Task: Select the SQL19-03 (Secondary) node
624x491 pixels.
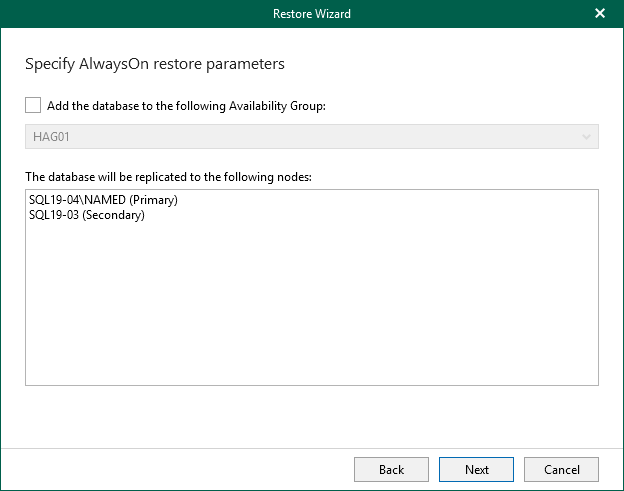Action: tap(87, 215)
